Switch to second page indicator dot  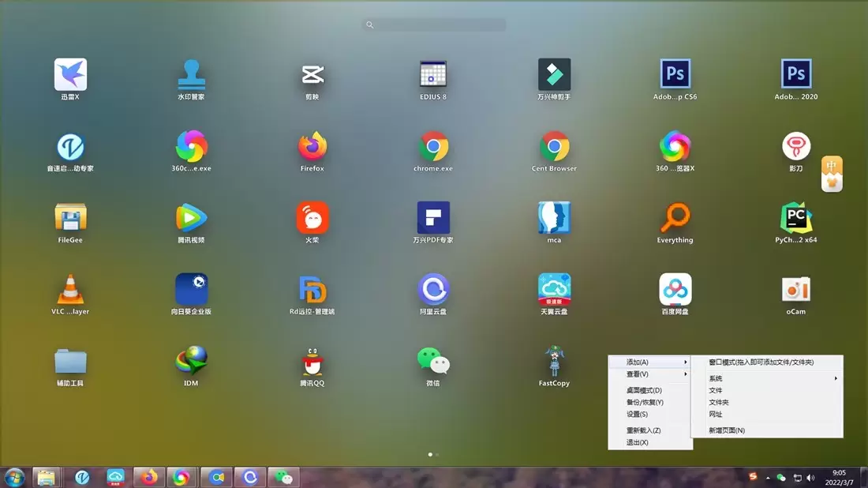click(437, 455)
